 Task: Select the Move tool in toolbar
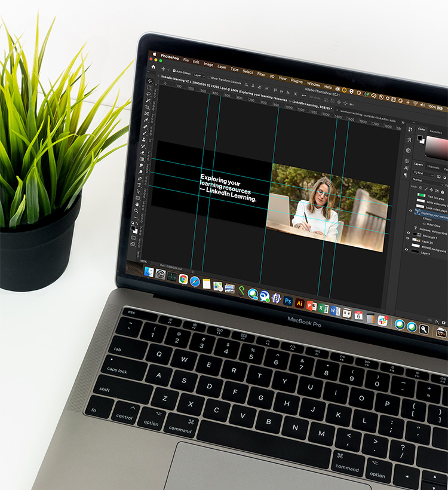(150, 81)
